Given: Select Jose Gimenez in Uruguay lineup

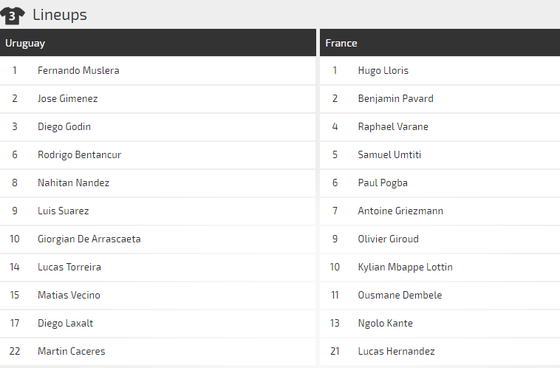Looking at the screenshot, I should point(68,99).
